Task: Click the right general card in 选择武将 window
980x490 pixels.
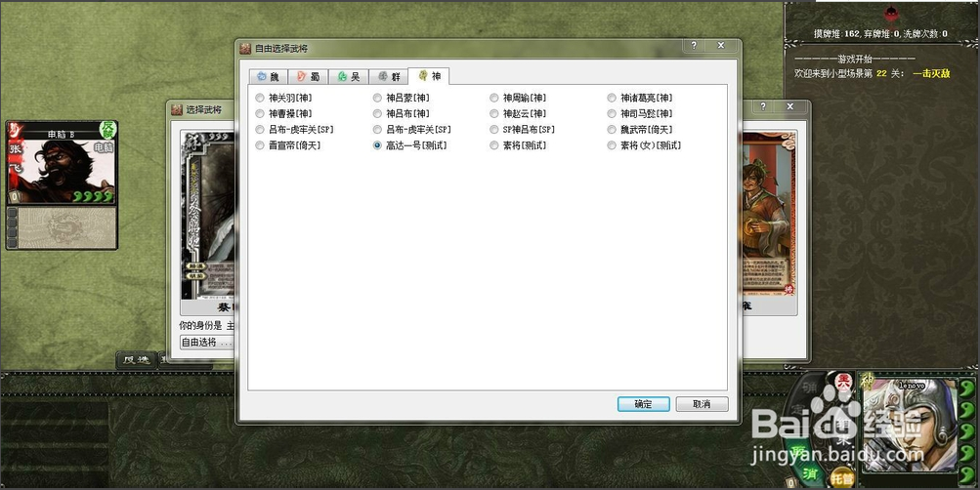Action: pos(769,222)
